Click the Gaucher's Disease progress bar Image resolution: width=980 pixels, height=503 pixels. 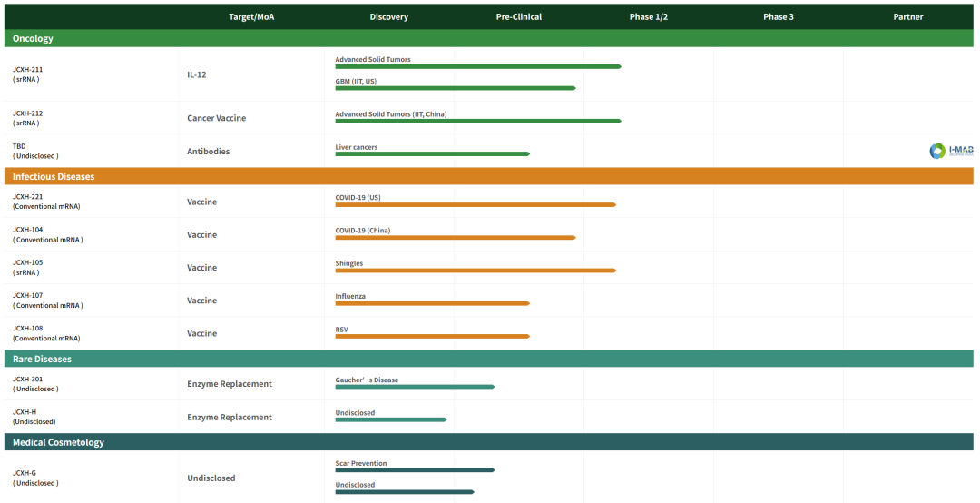[x=415, y=387]
